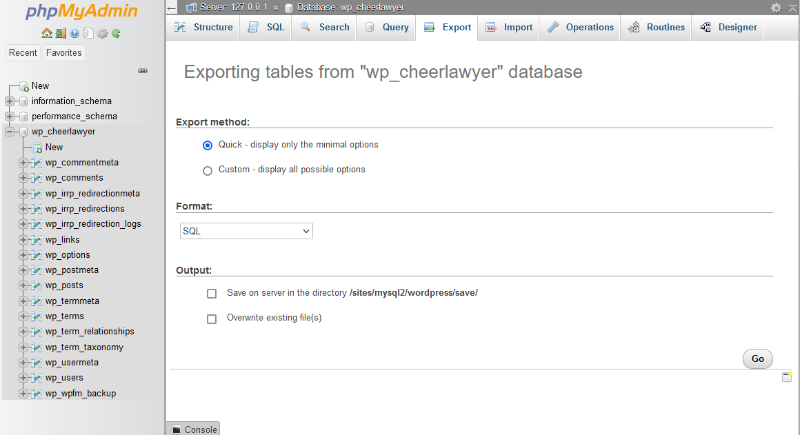Enable the Save on server checkbox
This screenshot has width=800, height=435.
click(211, 294)
